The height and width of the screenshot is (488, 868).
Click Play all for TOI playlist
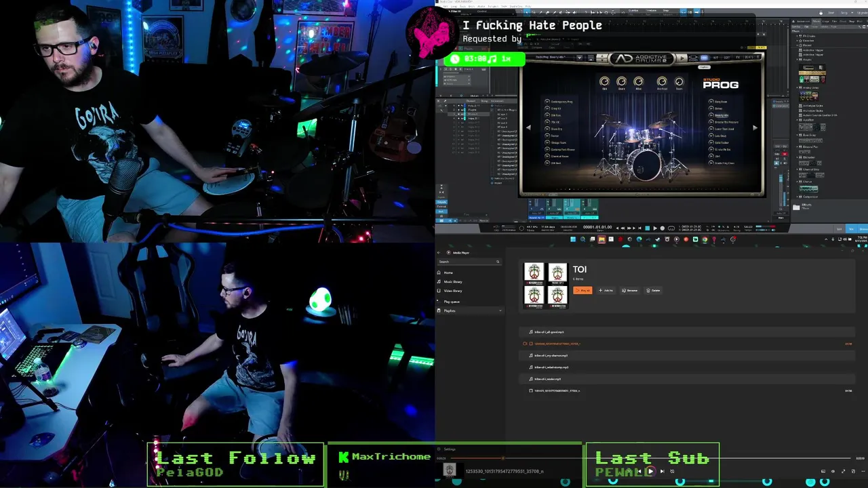point(583,290)
